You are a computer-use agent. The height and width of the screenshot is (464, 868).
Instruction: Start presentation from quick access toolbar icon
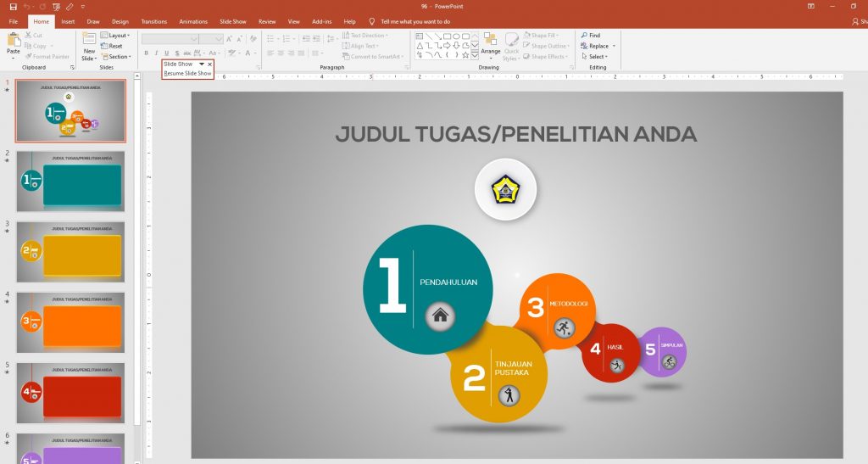pos(56,7)
